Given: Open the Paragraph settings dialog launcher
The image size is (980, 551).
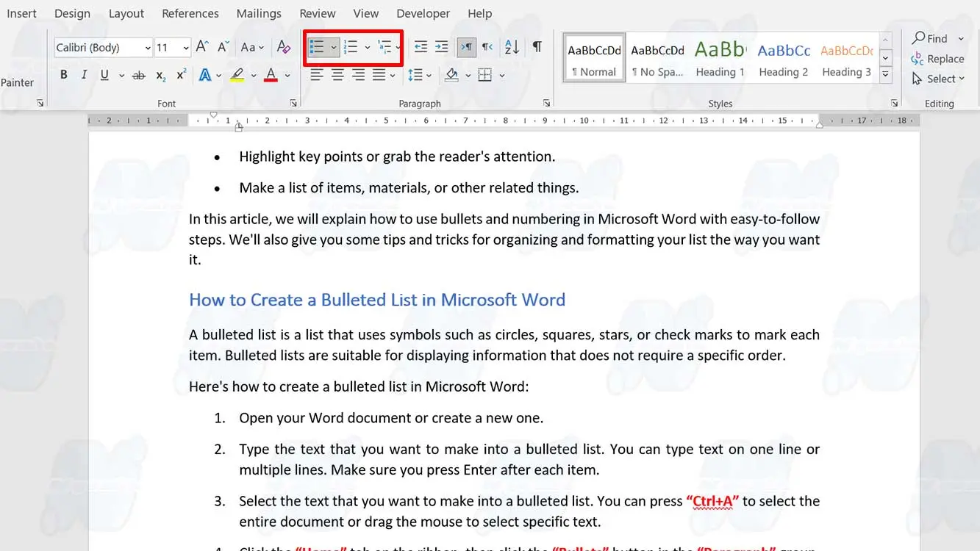Looking at the screenshot, I should (546, 104).
